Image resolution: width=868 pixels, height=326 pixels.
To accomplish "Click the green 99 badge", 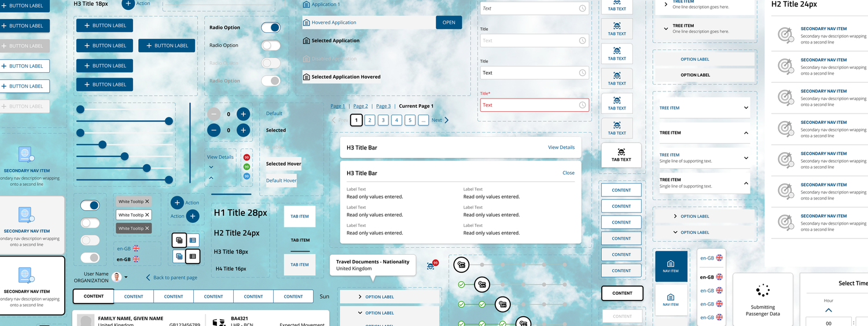I will tap(247, 167).
